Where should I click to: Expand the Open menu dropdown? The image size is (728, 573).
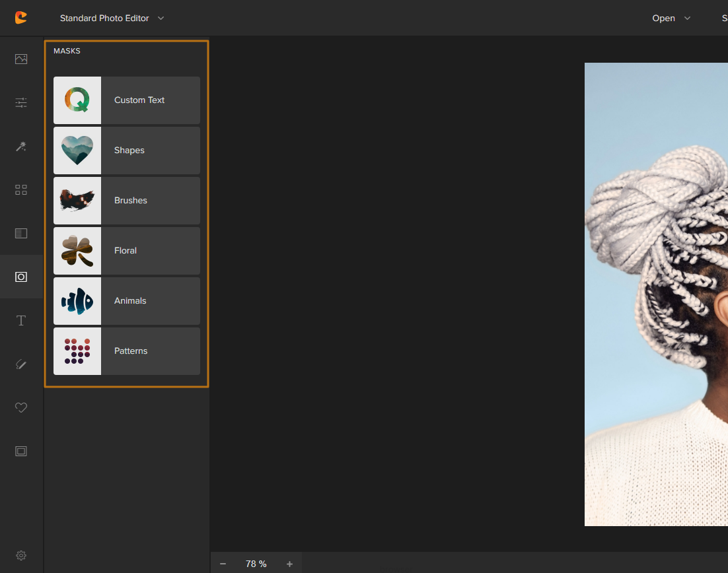[671, 18]
